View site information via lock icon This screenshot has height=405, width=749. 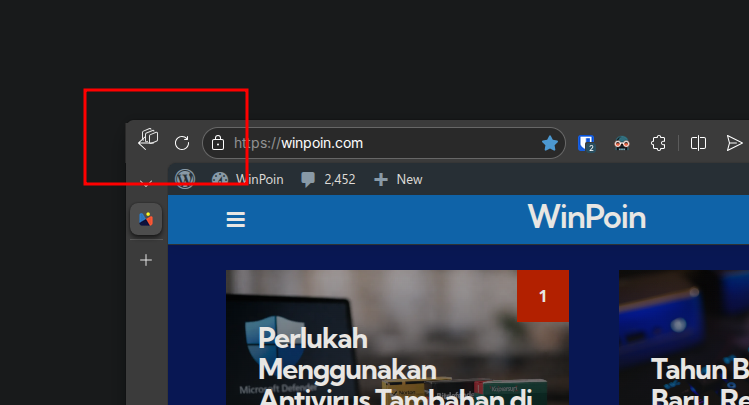218,143
